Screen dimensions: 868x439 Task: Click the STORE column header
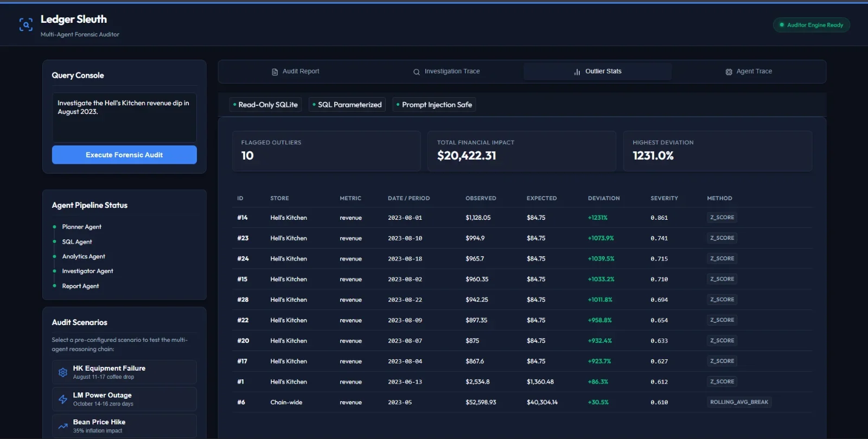click(x=279, y=199)
